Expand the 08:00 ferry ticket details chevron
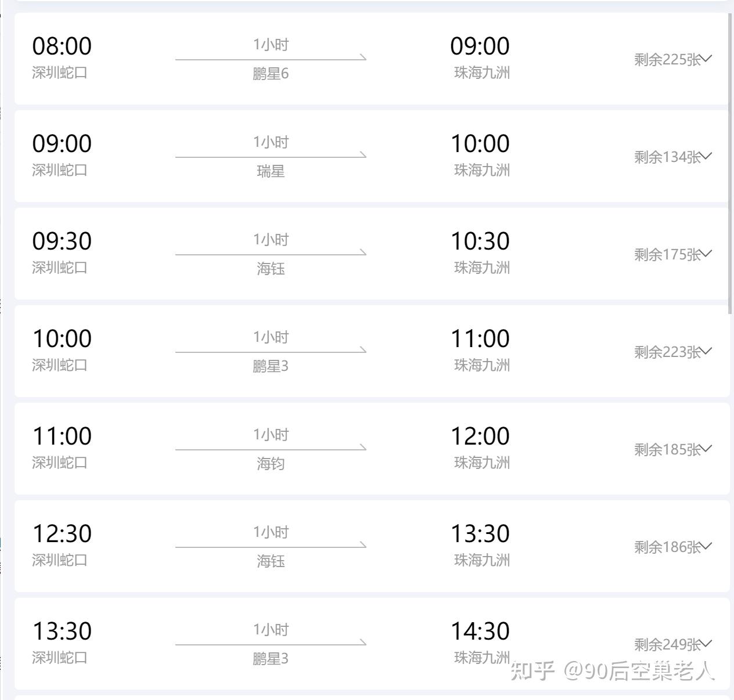 [x=706, y=58]
